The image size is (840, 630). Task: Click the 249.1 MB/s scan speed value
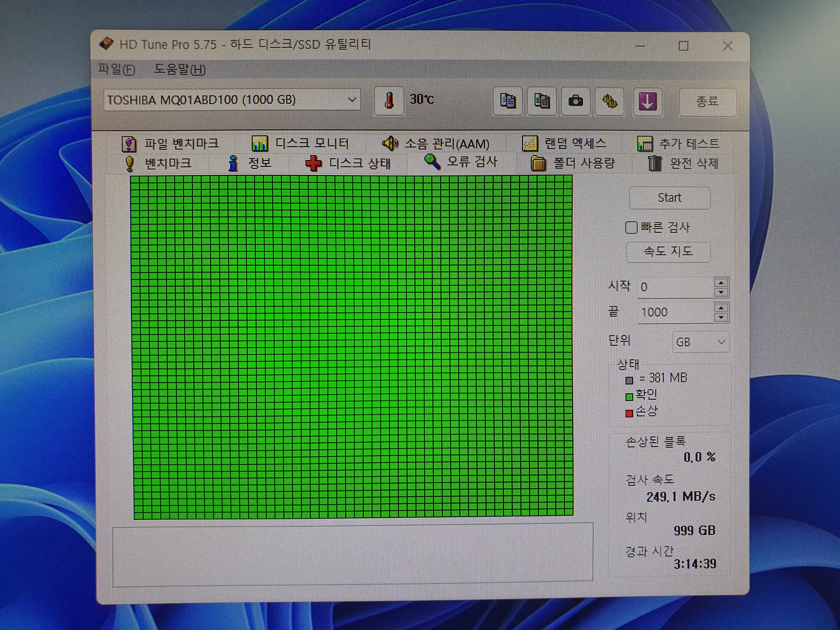coord(681,497)
